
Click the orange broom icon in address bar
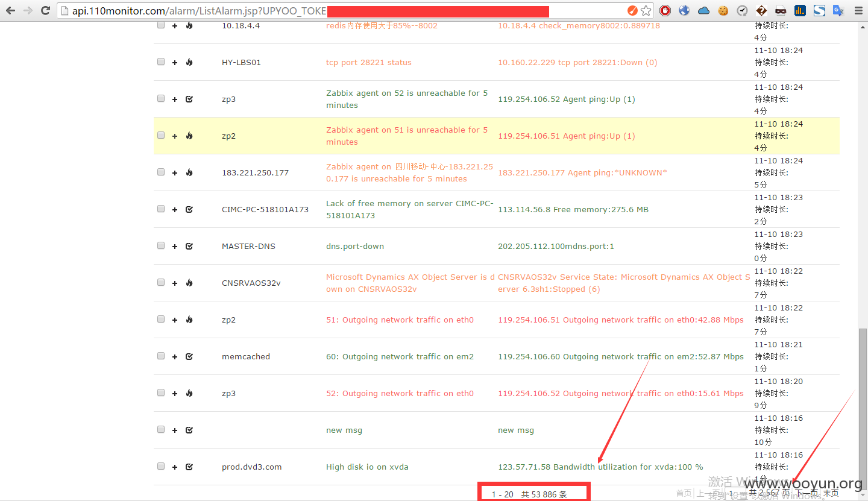point(632,10)
